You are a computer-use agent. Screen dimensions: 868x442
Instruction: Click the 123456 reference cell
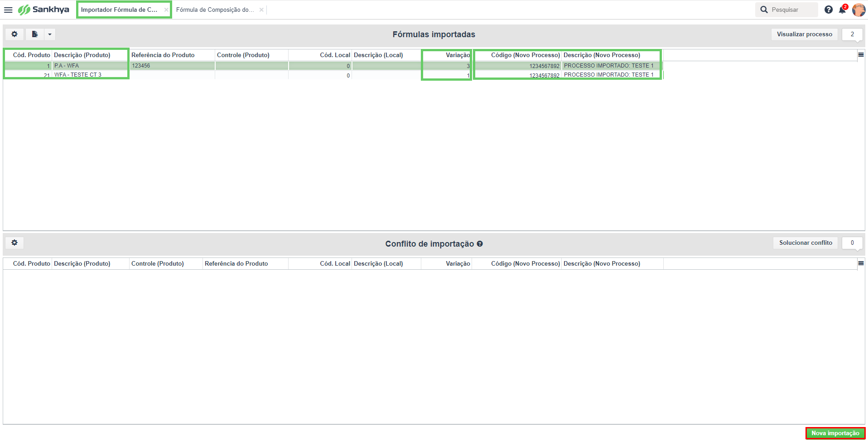click(172, 66)
